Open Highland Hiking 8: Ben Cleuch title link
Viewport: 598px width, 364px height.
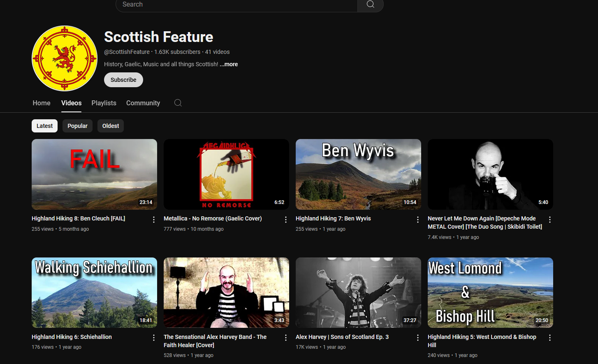pos(79,218)
